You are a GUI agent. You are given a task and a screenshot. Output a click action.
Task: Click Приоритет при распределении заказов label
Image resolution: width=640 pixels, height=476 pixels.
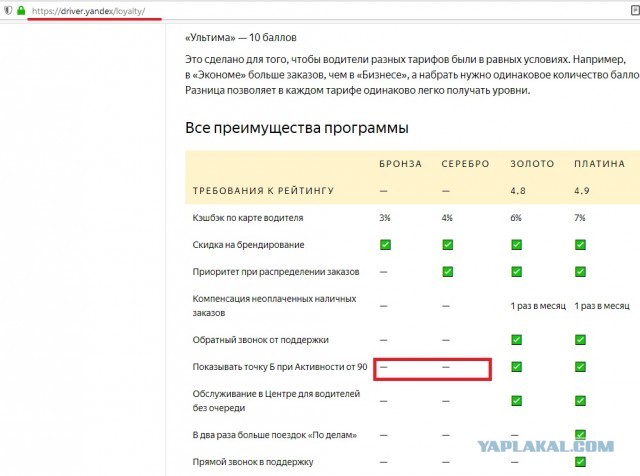click(x=276, y=271)
